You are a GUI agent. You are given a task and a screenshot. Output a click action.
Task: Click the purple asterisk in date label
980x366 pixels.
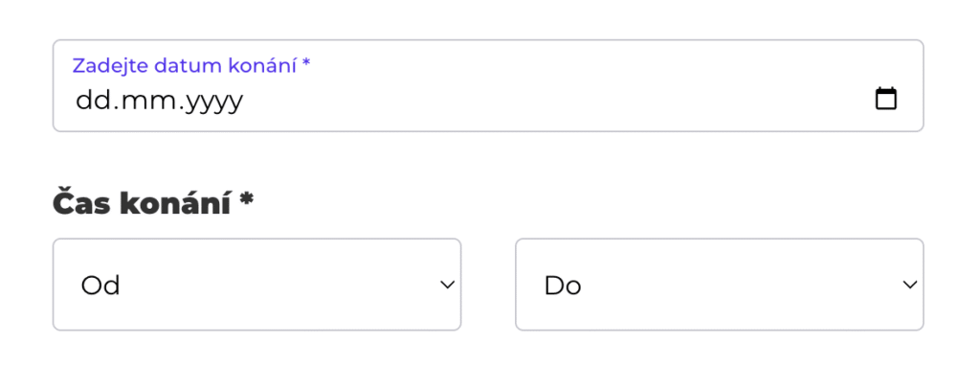point(305,62)
